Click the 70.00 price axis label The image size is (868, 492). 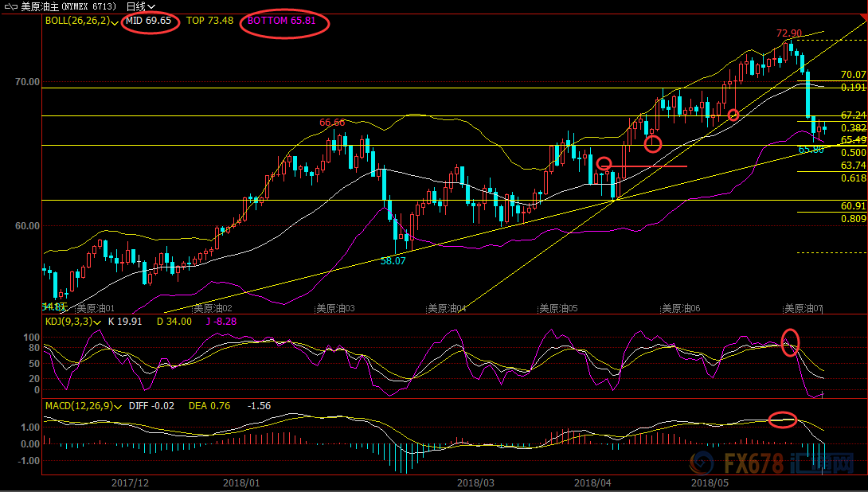pyautogui.click(x=27, y=82)
